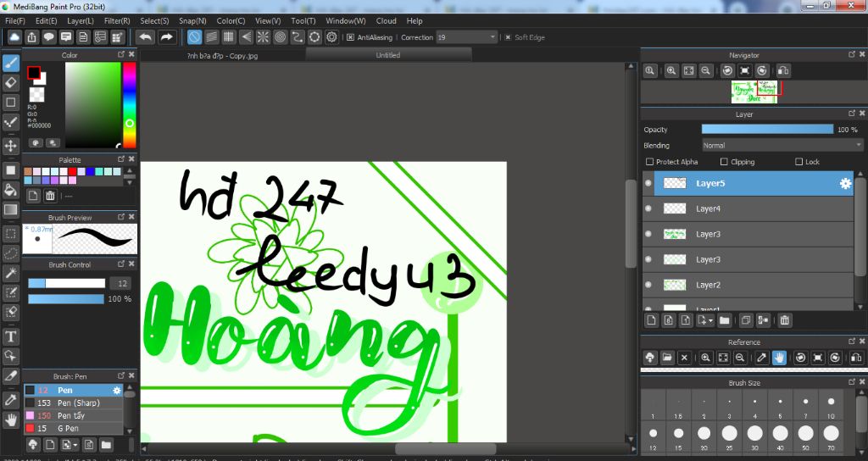Select the Eyedropper tool in left toolbar

click(x=10, y=400)
